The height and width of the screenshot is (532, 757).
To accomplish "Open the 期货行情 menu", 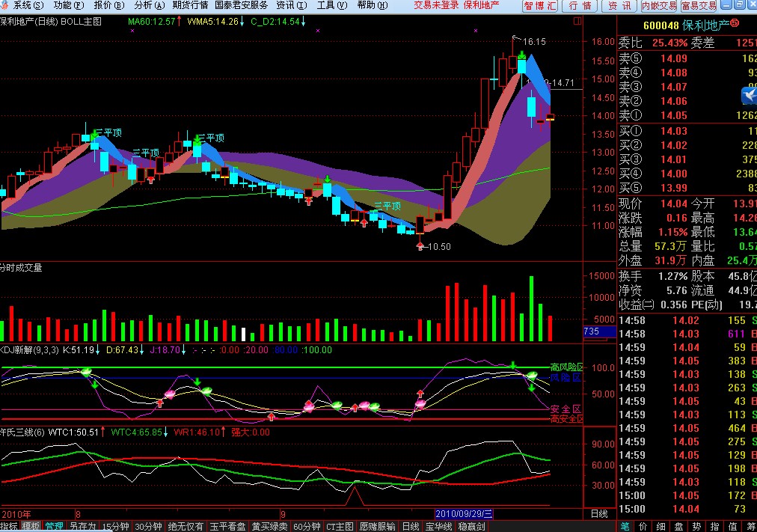I will coord(190,5).
